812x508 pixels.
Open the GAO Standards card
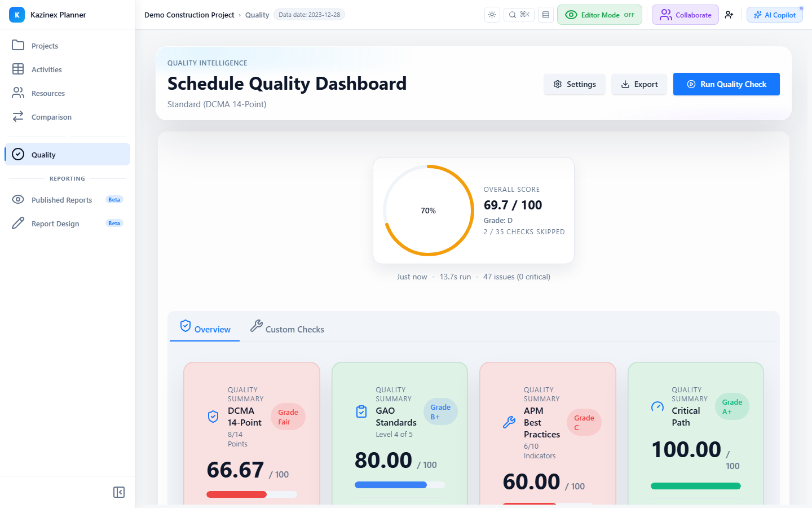pyautogui.click(x=400, y=433)
